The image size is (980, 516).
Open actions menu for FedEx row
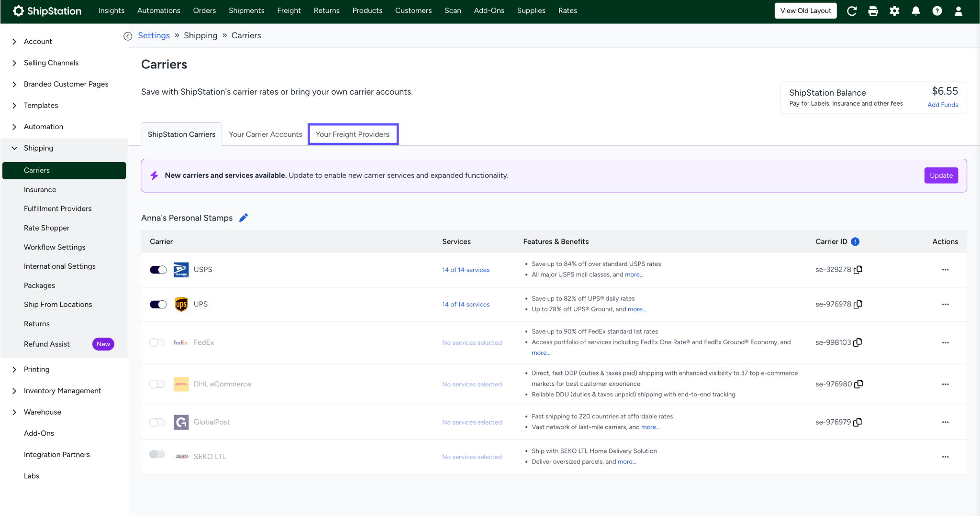945,342
